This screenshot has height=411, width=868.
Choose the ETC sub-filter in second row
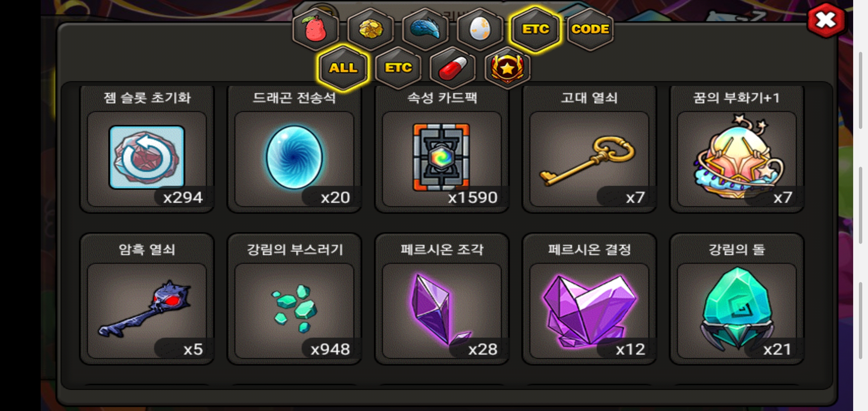click(398, 68)
